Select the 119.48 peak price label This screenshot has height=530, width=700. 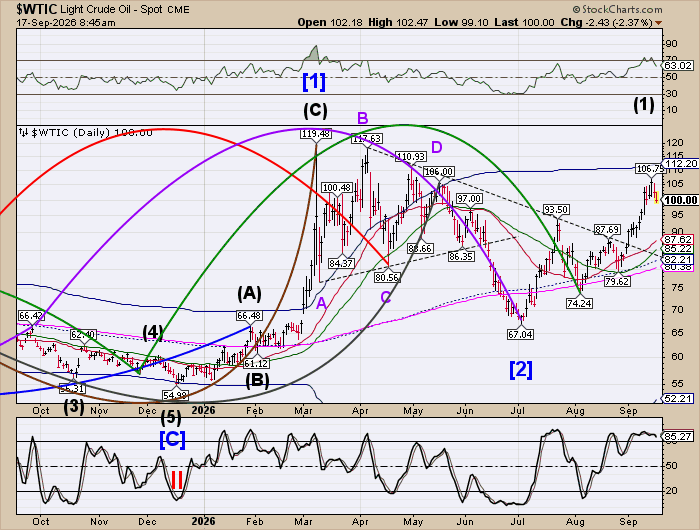315,134
